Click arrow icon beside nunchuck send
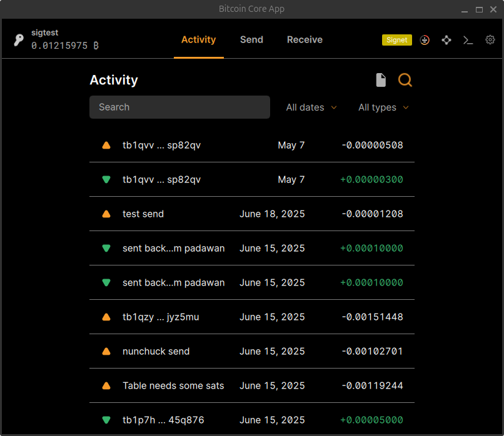Image resolution: width=504 pixels, height=436 pixels. 106,352
